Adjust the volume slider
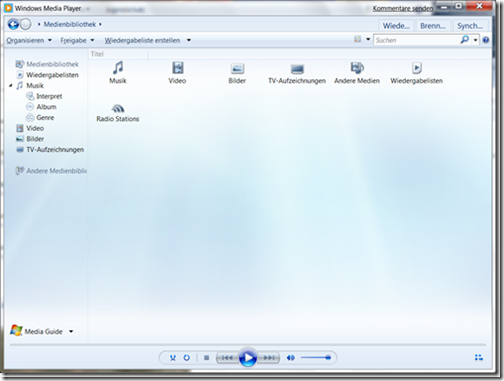Image resolution: width=504 pixels, height=381 pixels. 316,358
